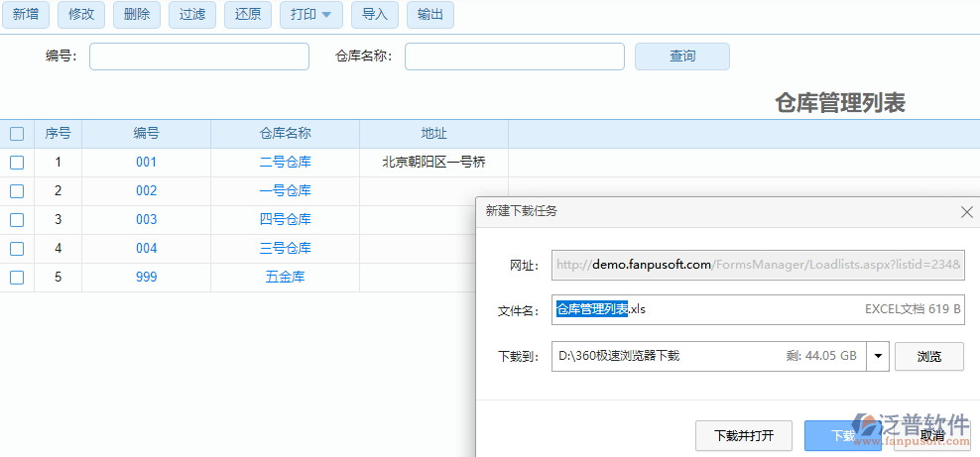
Task: Open the 002 code link
Action: click(x=146, y=191)
